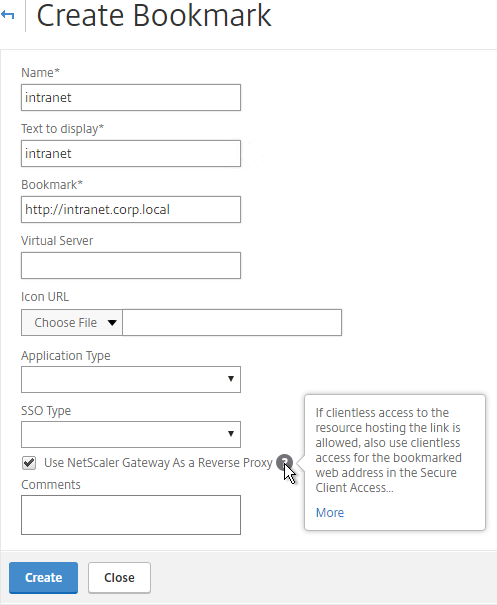Expand the Application Type dropdown
Screen dimensions: 497x605
pos(131,379)
